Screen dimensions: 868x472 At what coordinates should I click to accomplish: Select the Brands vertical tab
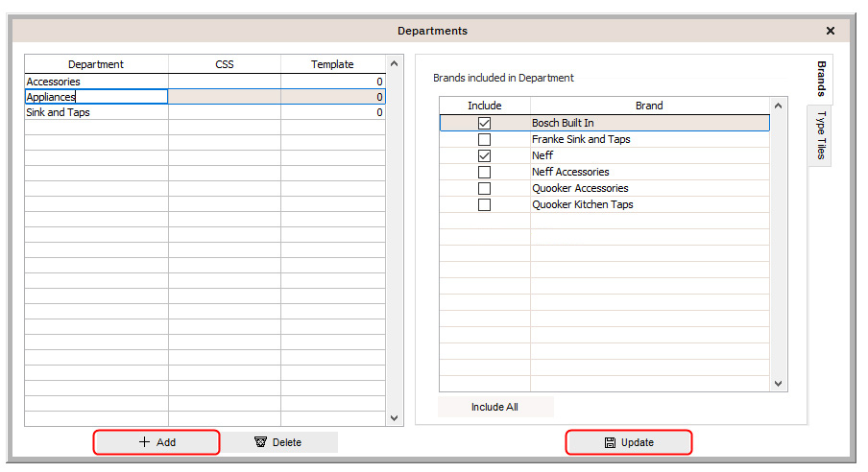tap(821, 79)
